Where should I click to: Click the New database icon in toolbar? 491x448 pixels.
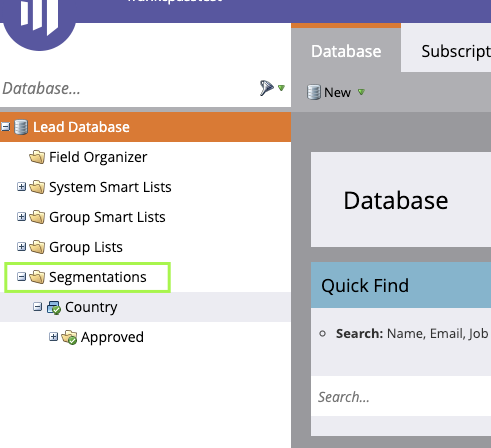[x=313, y=92]
